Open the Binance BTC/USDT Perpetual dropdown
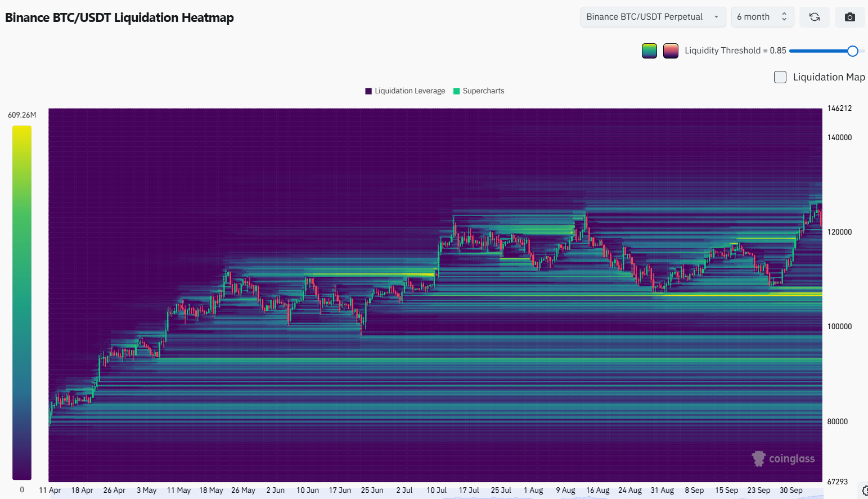The width and height of the screenshot is (868, 499). (653, 17)
